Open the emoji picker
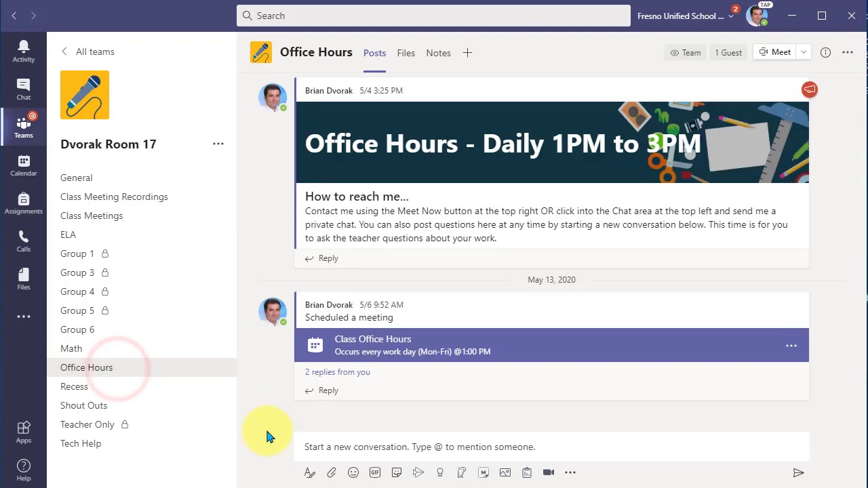868x488 pixels. 353,472
